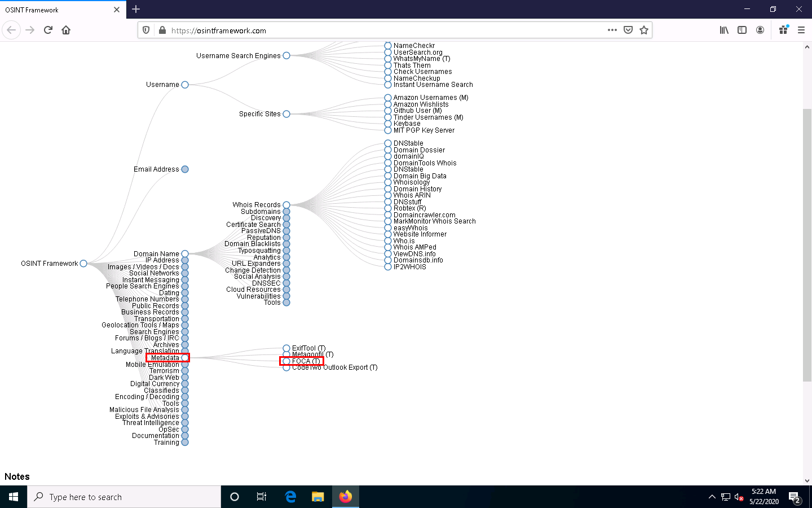Open CodeTwo Outlook Export link
Viewport: 812px width, 508px height.
[x=335, y=367]
